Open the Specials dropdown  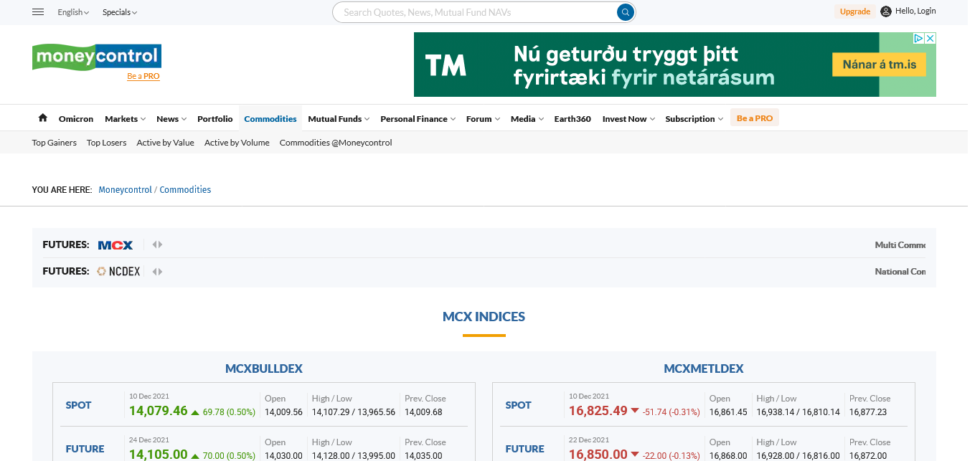coord(119,12)
